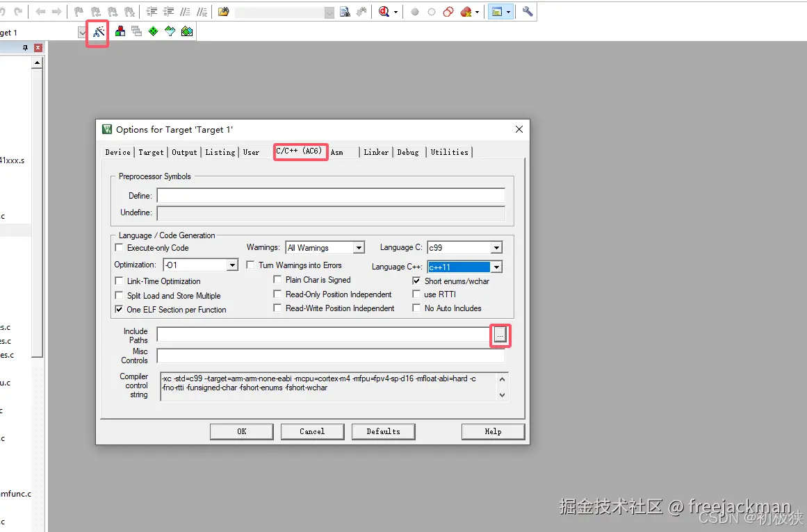Image resolution: width=807 pixels, height=532 pixels.
Task: Open Options for Target wand icon
Action: coord(98,32)
